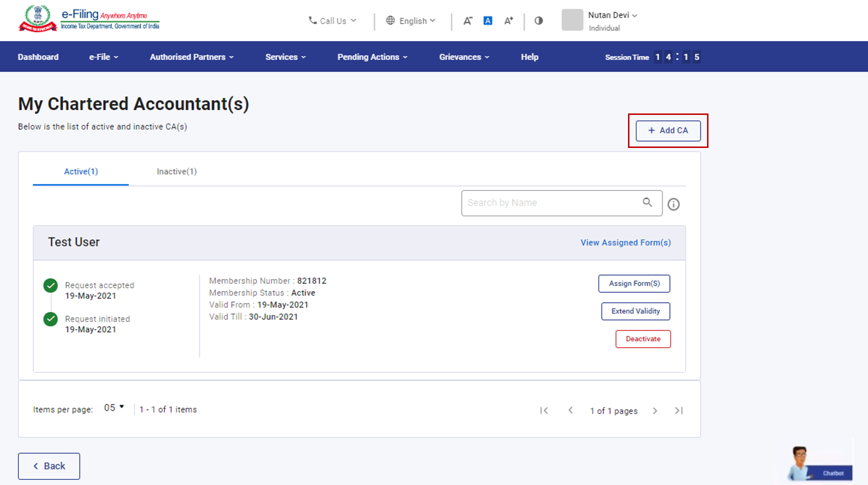Open the items per page dropdown
Screen dimensions: 868x485
[x=114, y=408]
